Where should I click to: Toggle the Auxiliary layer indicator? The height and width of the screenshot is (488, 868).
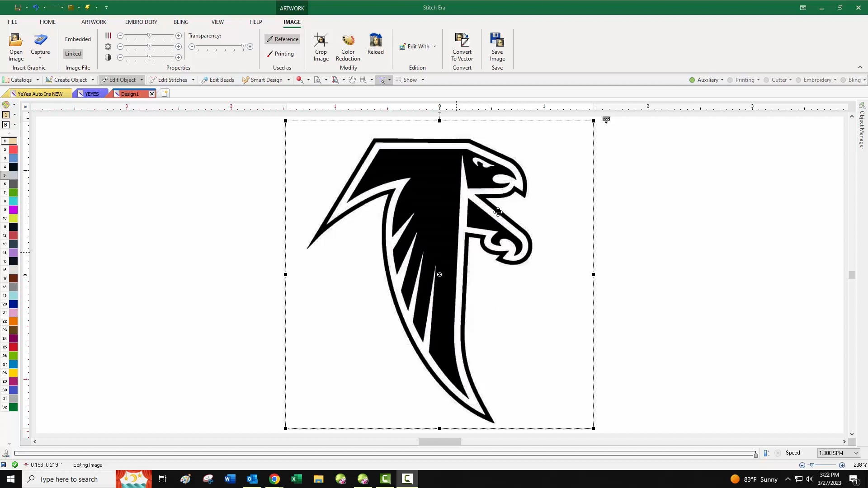pos(692,80)
